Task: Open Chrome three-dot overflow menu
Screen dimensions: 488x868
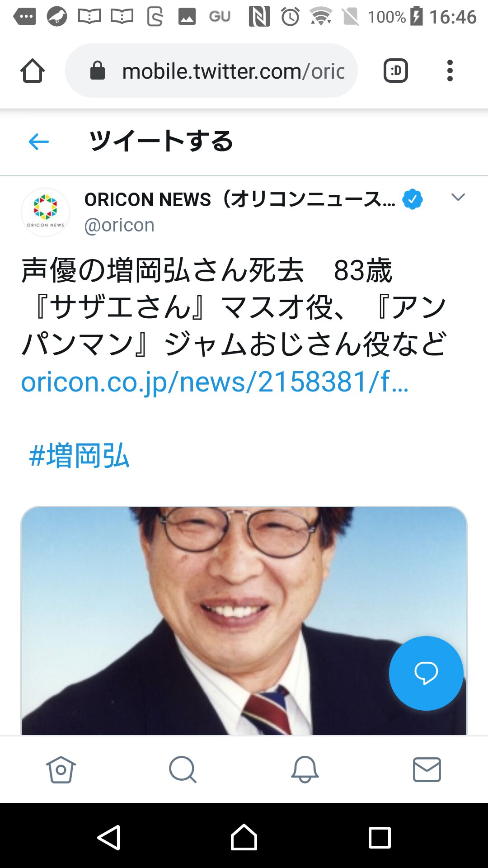Action: [x=450, y=71]
